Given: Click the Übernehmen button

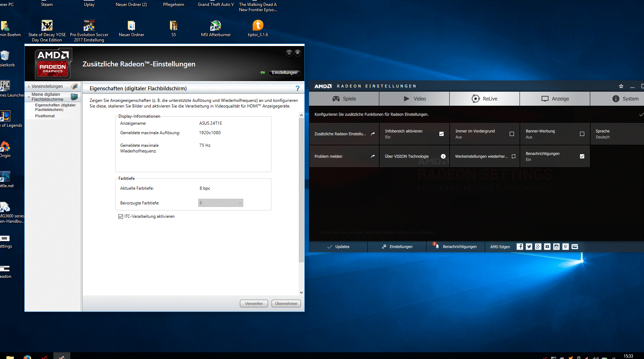Looking at the screenshot, I should [x=286, y=303].
